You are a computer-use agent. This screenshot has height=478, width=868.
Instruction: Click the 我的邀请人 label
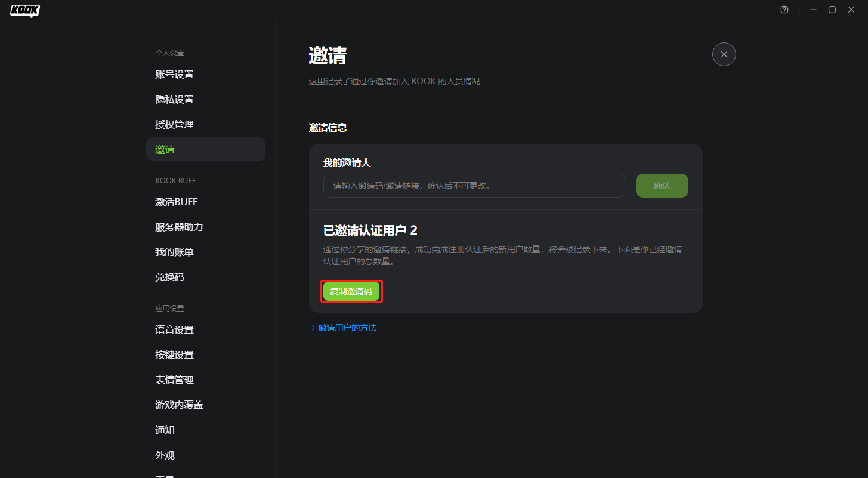point(347,162)
